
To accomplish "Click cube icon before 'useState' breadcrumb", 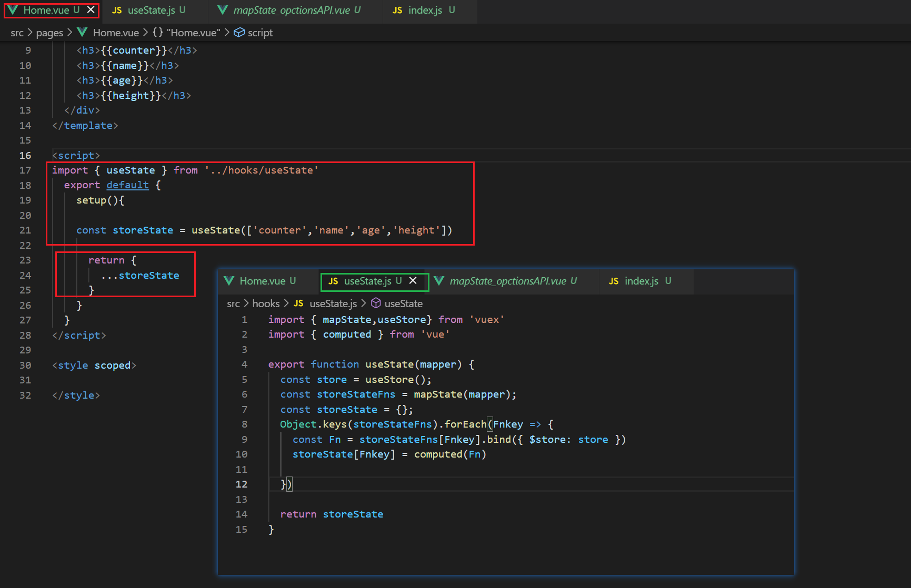I will coord(376,303).
